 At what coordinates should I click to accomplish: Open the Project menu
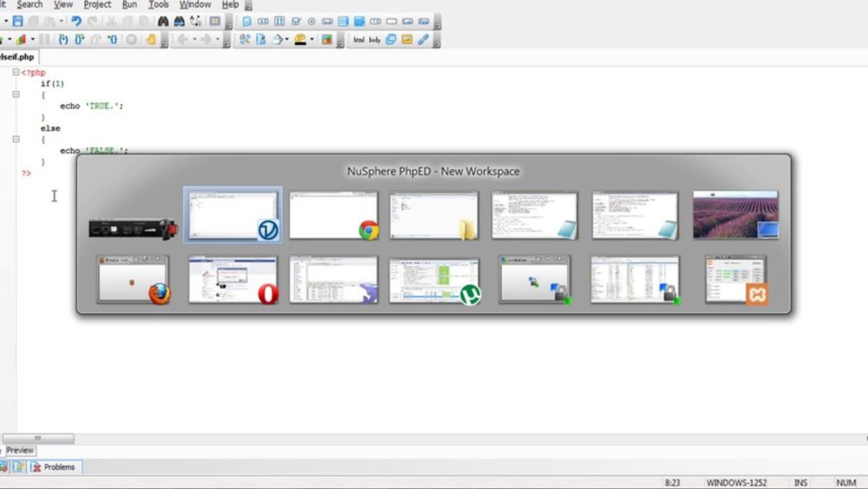(97, 5)
